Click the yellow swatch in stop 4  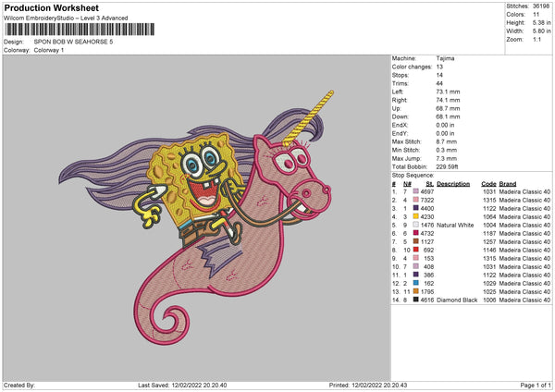[415, 217]
